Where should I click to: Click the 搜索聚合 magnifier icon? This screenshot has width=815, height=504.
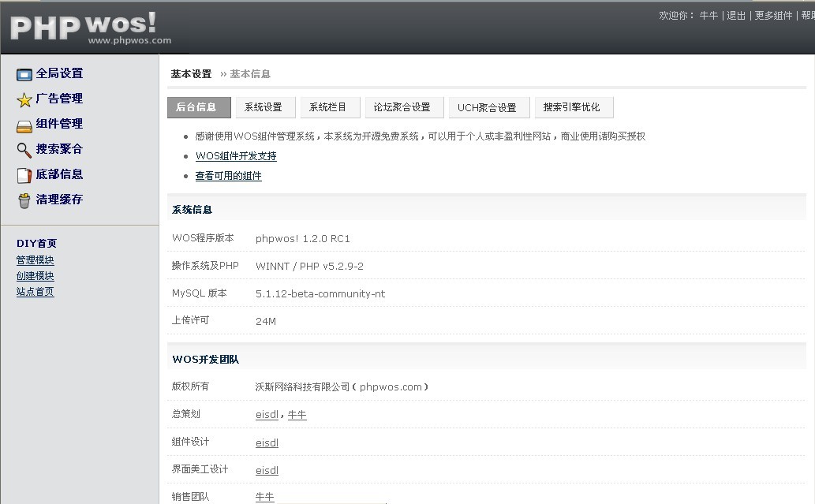(x=24, y=150)
